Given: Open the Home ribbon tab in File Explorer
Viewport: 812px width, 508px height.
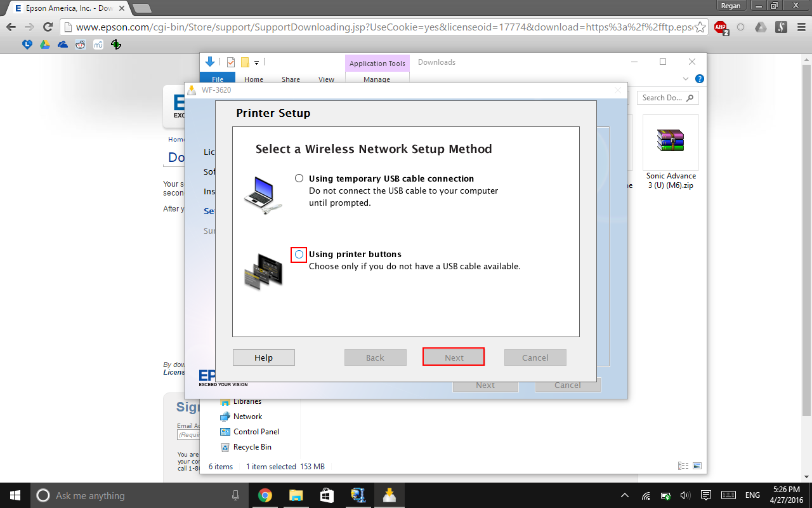Looking at the screenshot, I should point(254,79).
